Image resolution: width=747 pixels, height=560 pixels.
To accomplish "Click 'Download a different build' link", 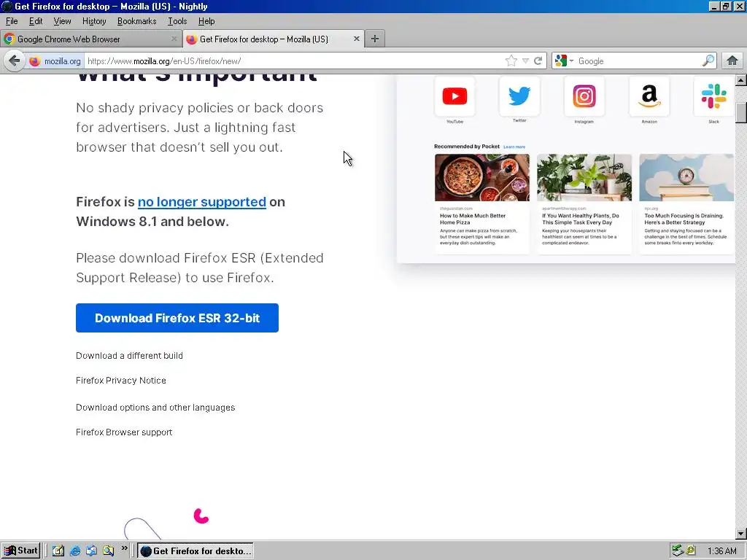I will point(129,356).
